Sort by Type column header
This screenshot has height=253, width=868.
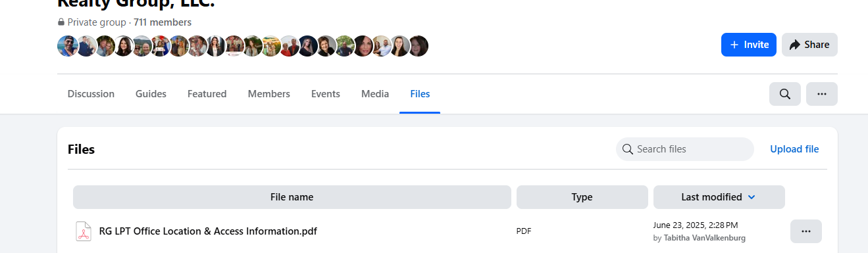click(x=582, y=197)
